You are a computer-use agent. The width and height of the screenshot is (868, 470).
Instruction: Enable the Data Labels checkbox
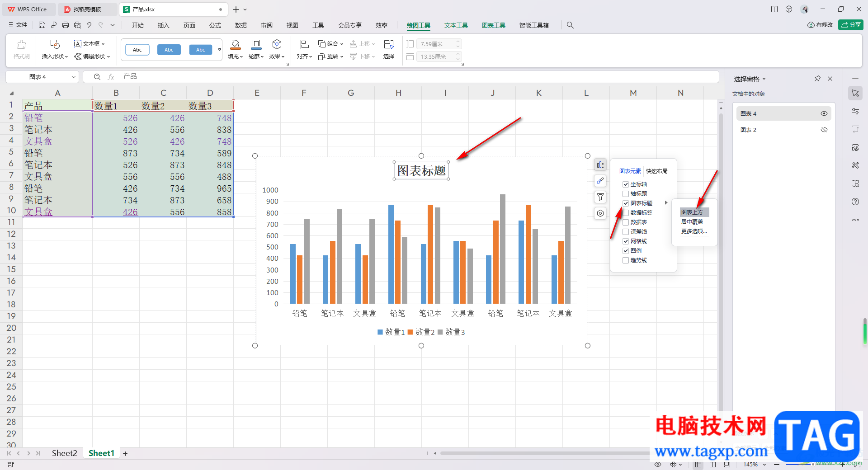[x=626, y=213]
